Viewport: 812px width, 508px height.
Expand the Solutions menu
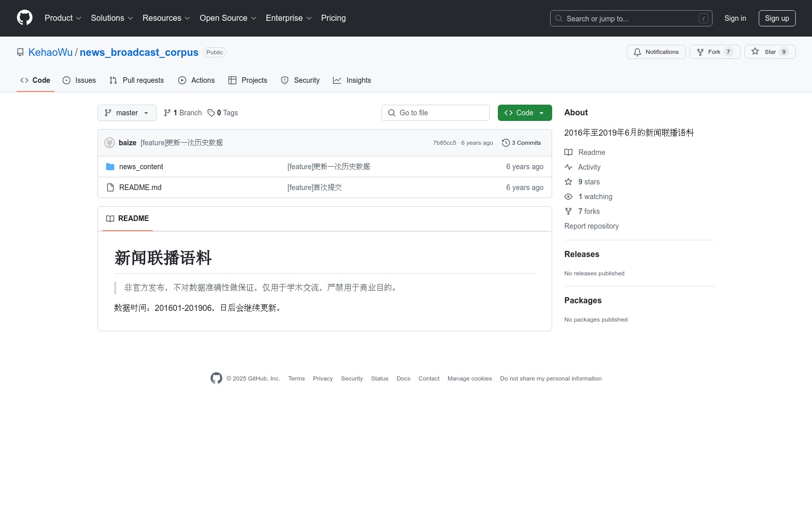click(x=112, y=18)
